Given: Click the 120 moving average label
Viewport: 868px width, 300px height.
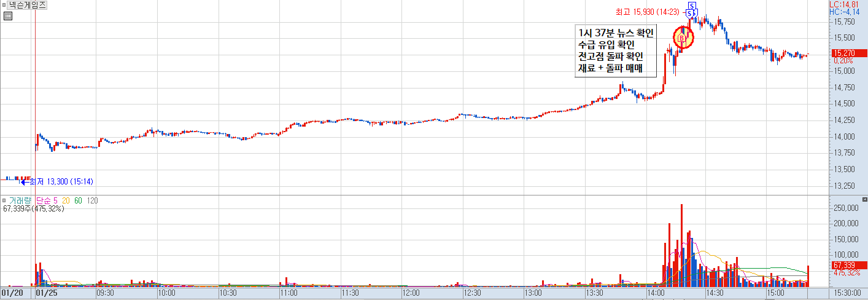Looking at the screenshot, I should coord(92,200).
